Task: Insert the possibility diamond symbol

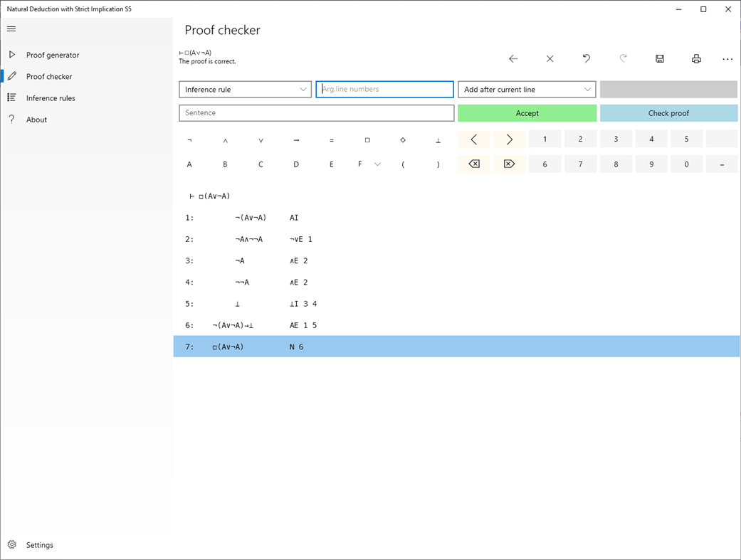Action: [403, 139]
